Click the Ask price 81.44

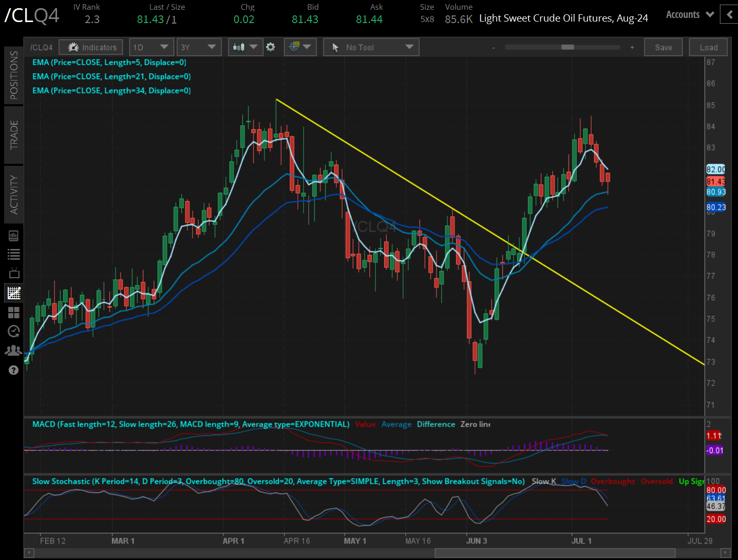pyautogui.click(x=369, y=20)
